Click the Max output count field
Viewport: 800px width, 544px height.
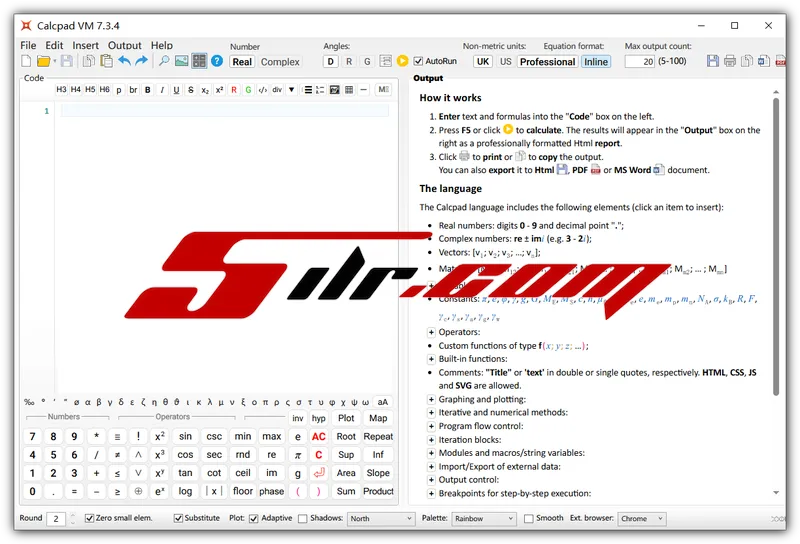640,61
